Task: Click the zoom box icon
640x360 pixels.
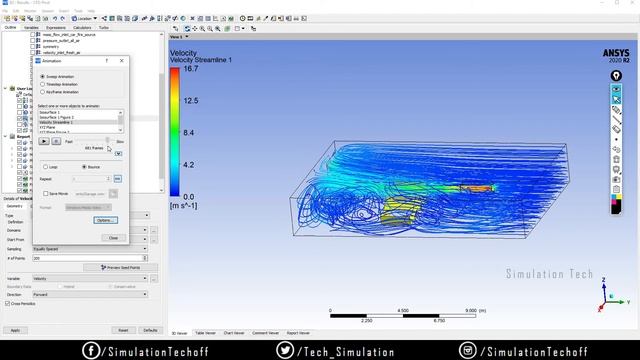Action: tap(210, 29)
